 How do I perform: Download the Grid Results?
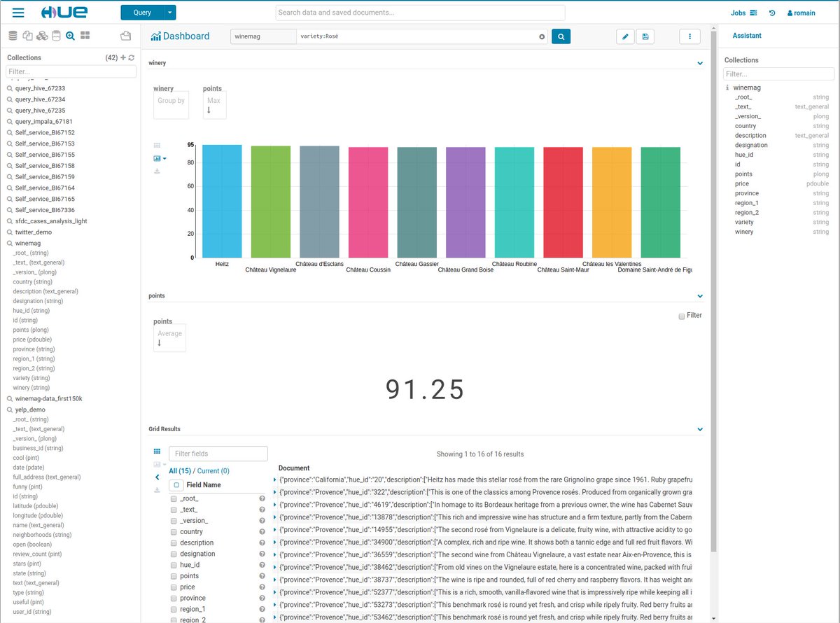(x=157, y=490)
